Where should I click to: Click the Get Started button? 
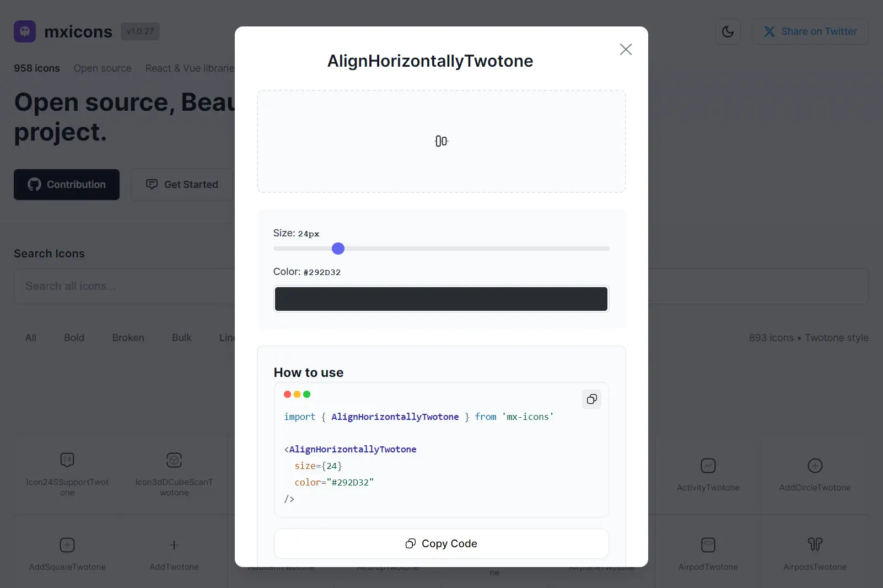click(x=181, y=184)
